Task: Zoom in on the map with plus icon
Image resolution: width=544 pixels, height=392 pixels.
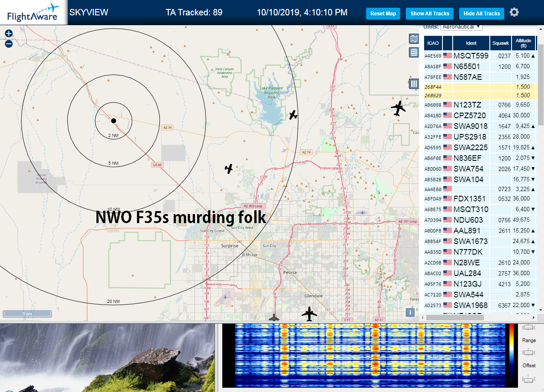Action: pos(9,33)
